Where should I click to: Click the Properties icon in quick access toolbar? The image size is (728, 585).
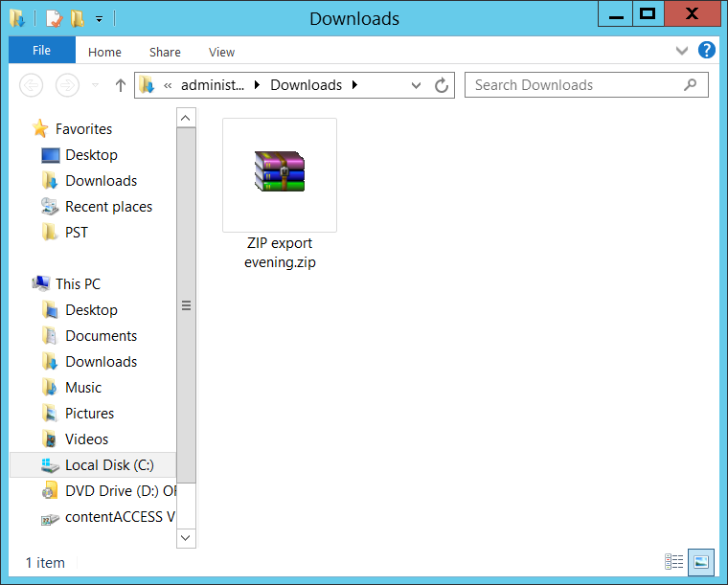pos(55,18)
